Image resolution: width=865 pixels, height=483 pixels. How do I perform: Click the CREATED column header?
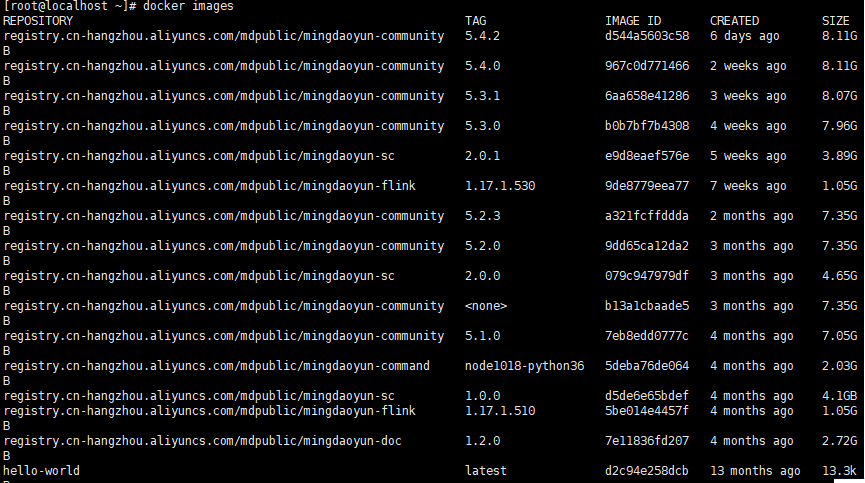(734, 21)
